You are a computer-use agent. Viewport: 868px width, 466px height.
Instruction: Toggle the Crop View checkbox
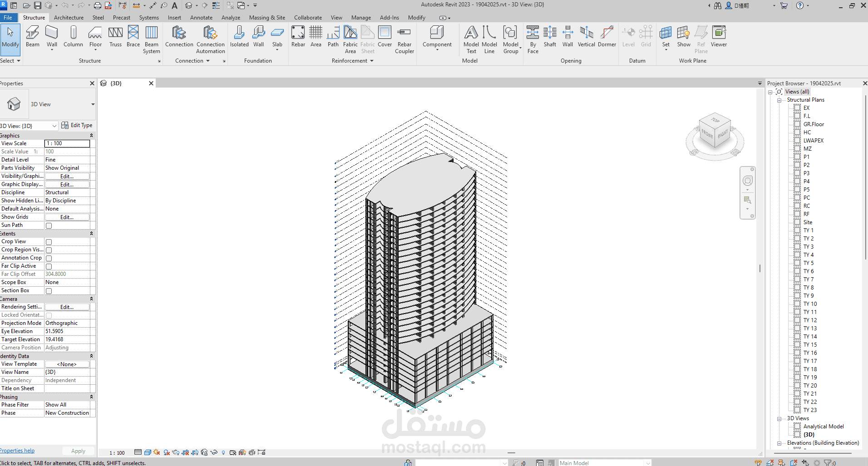coord(49,242)
